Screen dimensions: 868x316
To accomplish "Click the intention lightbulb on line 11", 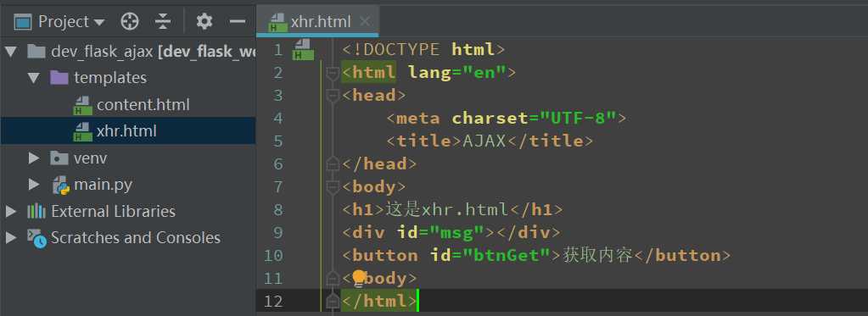I will click(359, 278).
